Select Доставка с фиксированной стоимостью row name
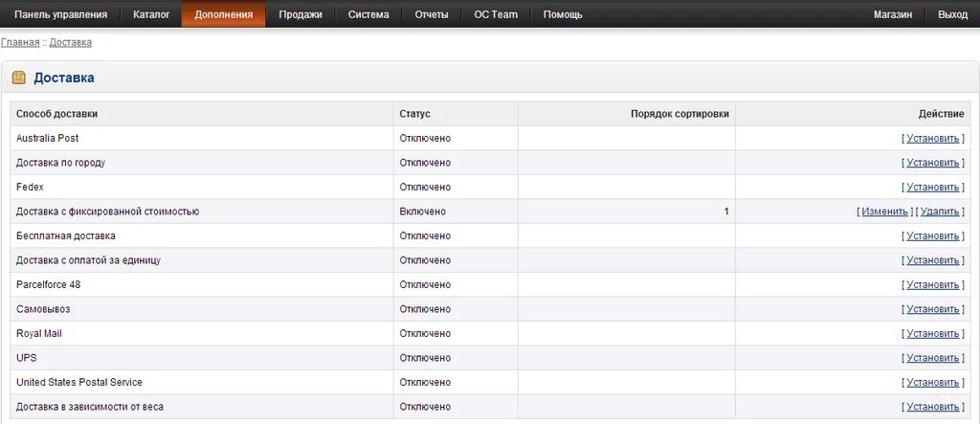 click(107, 212)
